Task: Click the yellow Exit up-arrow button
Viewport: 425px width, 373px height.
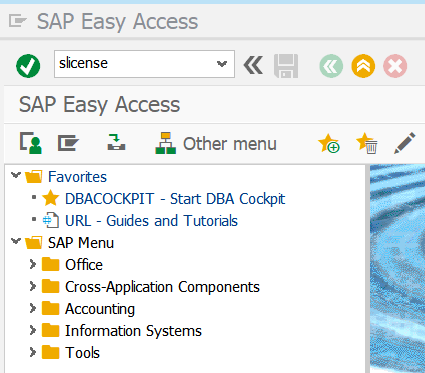Action: pyautogui.click(x=363, y=66)
